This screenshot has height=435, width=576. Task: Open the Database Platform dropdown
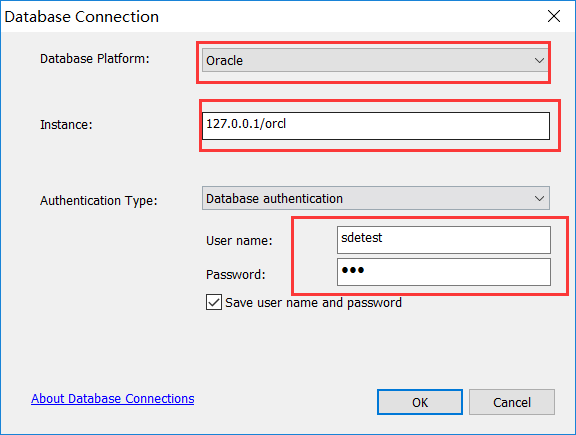click(x=375, y=60)
